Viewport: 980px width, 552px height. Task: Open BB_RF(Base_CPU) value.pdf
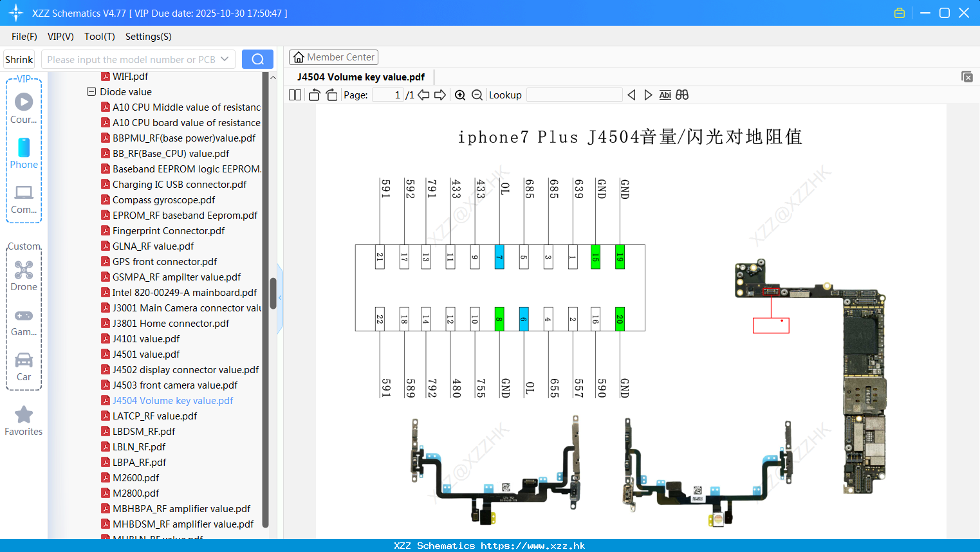[x=165, y=154]
